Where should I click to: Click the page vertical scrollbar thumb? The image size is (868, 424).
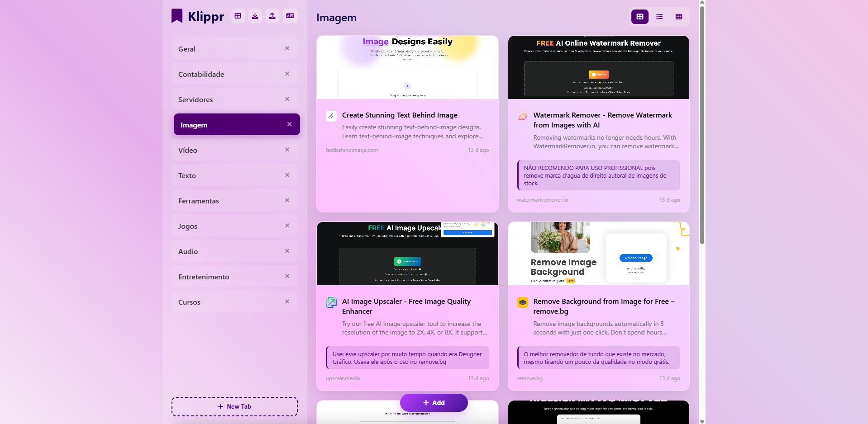[702, 122]
